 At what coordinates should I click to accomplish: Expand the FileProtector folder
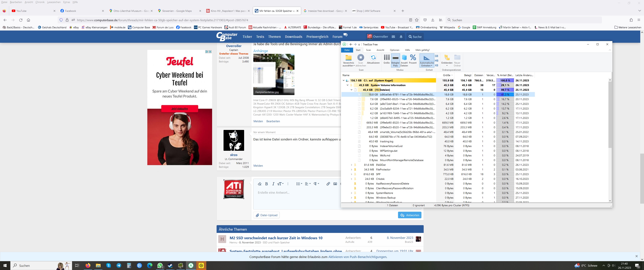[351, 169]
